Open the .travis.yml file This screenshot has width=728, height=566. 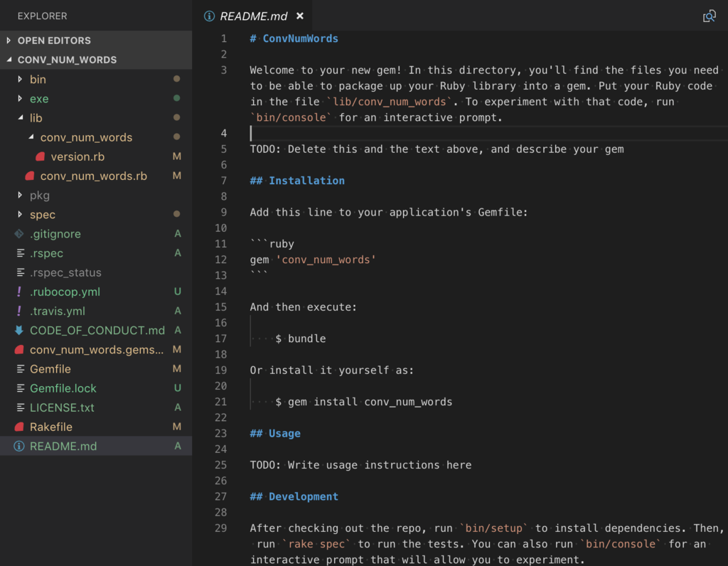(x=58, y=311)
